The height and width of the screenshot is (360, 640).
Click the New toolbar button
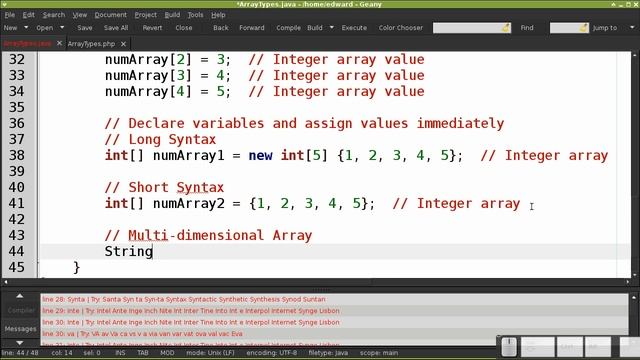(10, 28)
